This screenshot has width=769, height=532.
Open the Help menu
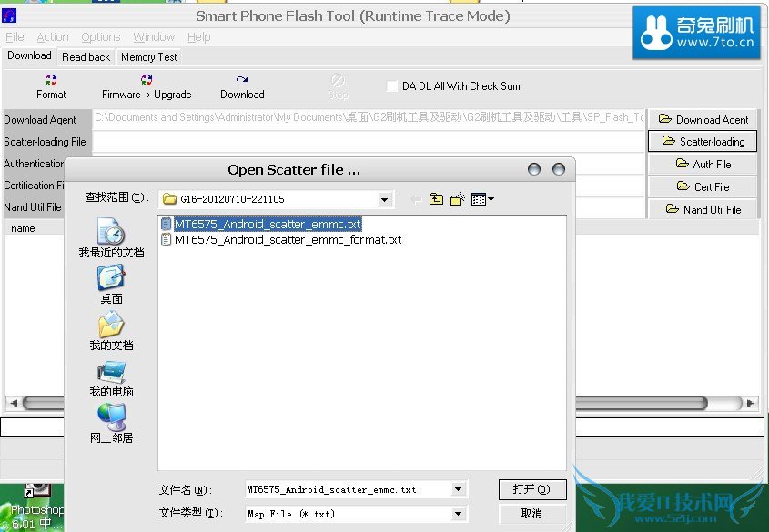click(198, 36)
